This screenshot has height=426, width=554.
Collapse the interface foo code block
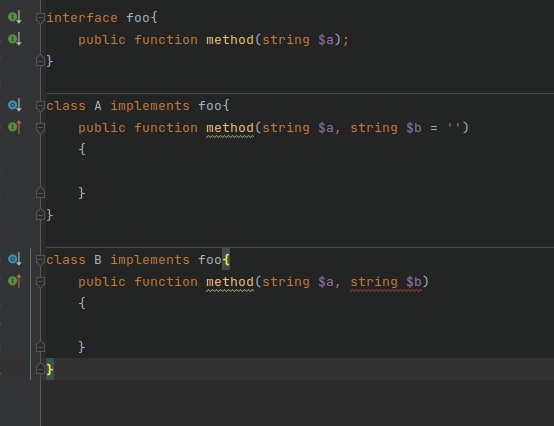coord(40,18)
